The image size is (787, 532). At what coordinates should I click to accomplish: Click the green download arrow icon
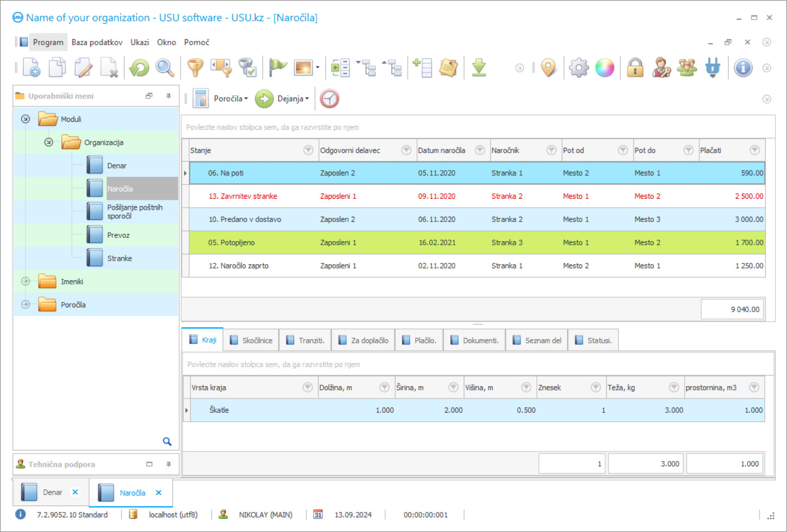coord(479,68)
